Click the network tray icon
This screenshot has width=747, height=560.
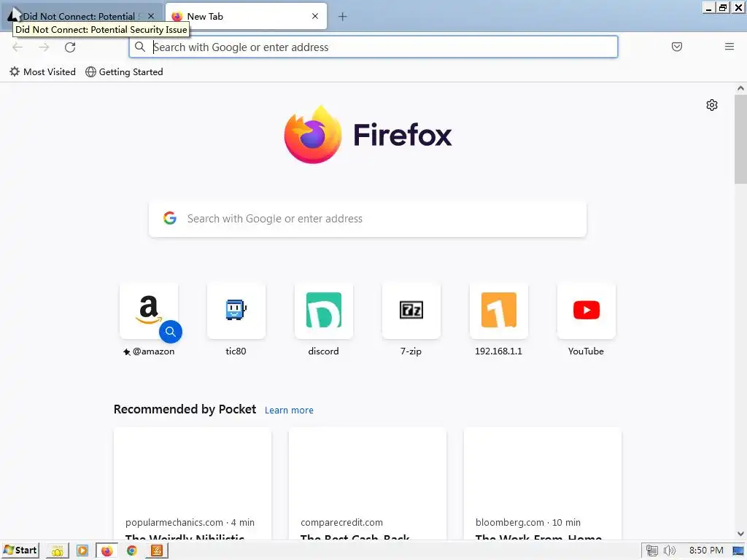652,551
